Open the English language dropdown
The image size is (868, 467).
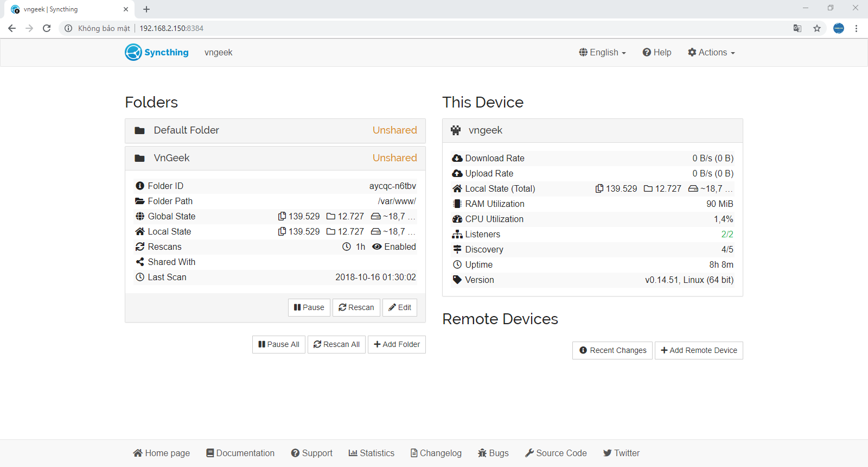point(603,53)
